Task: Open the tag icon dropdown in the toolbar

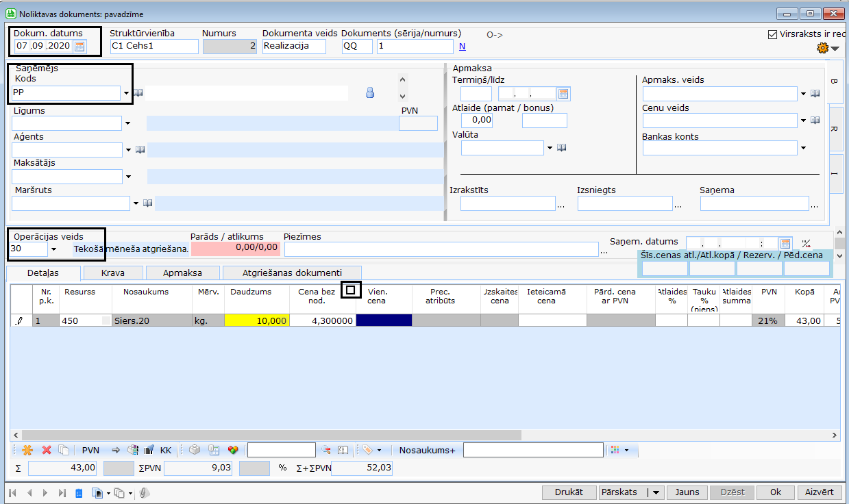Action: point(379,450)
